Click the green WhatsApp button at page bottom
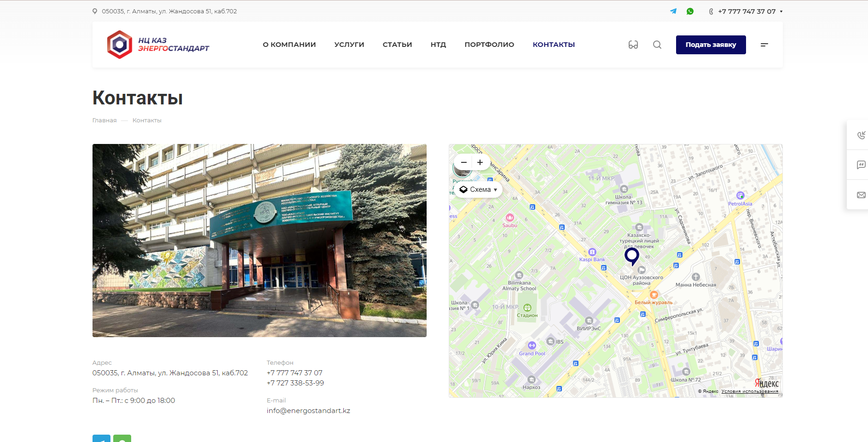 tap(122, 438)
